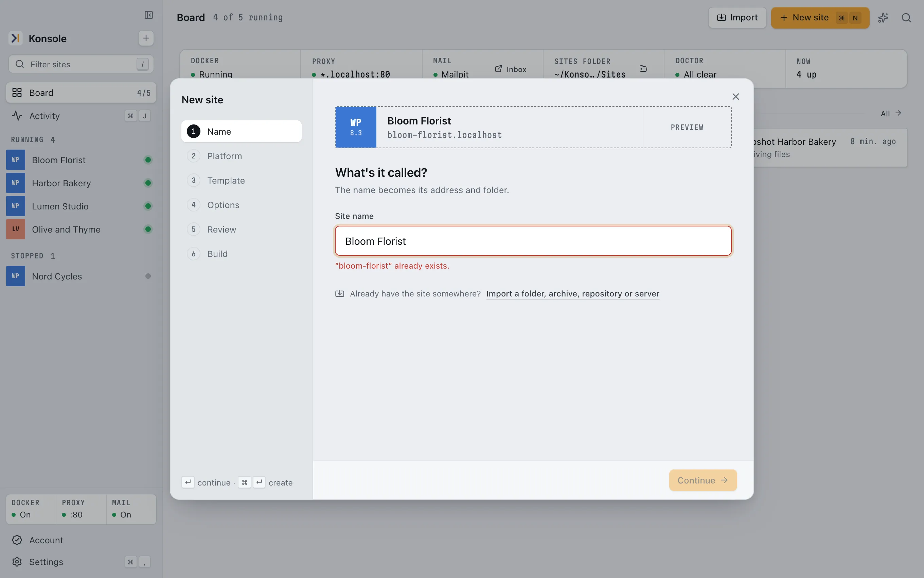Open Mailpit Inbox link
Image resolution: width=924 pixels, height=578 pixels.
pos(511,69)
